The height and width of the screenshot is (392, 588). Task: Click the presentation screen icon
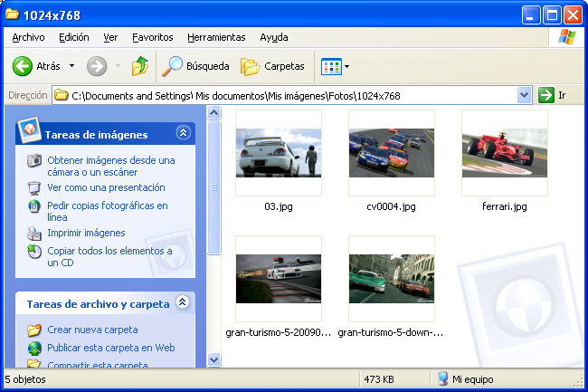point(34,188)
